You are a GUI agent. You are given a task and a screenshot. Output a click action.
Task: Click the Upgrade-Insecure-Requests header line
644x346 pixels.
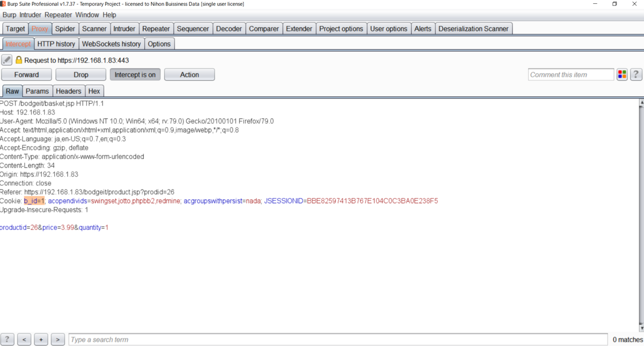tap(44, 210)
